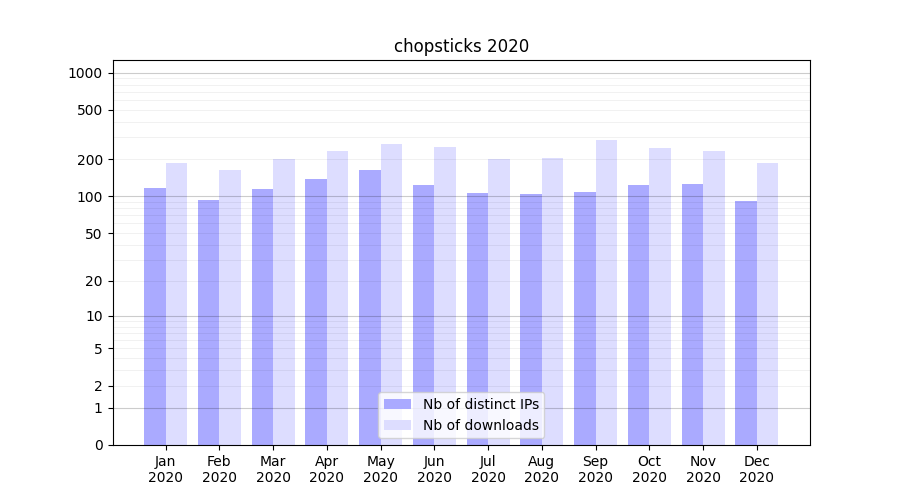Viewport: 900px width, 500px height.
Task: Select the 'Nb of downloads' legend label
Action: click(x=480, y=425)
